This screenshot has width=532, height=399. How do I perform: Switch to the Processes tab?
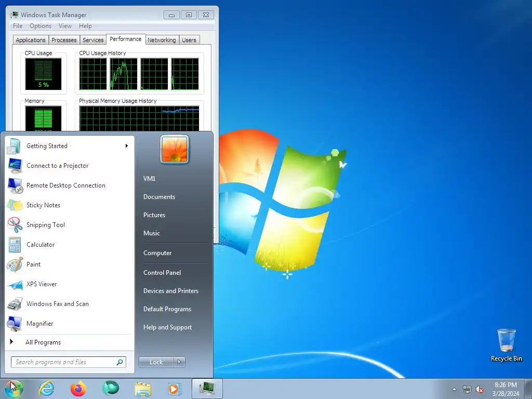click(x=64, y=40)
